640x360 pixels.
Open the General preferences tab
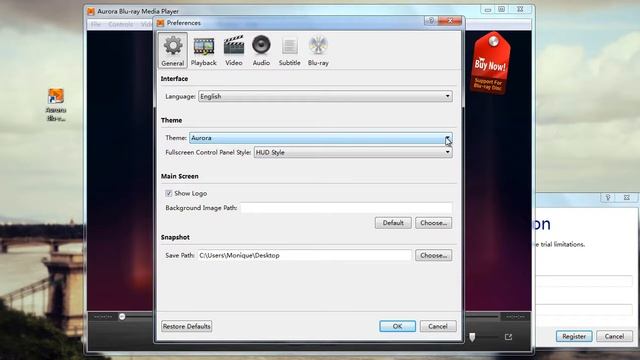click(x=173, y=51)
